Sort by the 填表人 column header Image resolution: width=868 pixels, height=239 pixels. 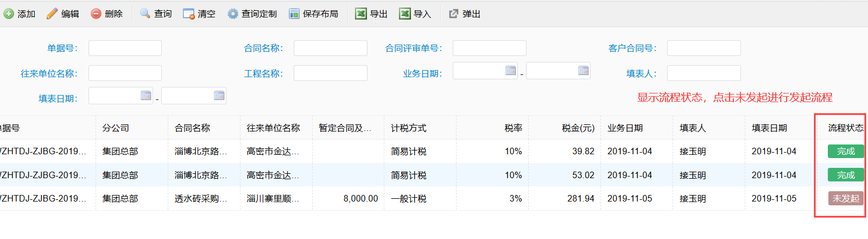709,128
